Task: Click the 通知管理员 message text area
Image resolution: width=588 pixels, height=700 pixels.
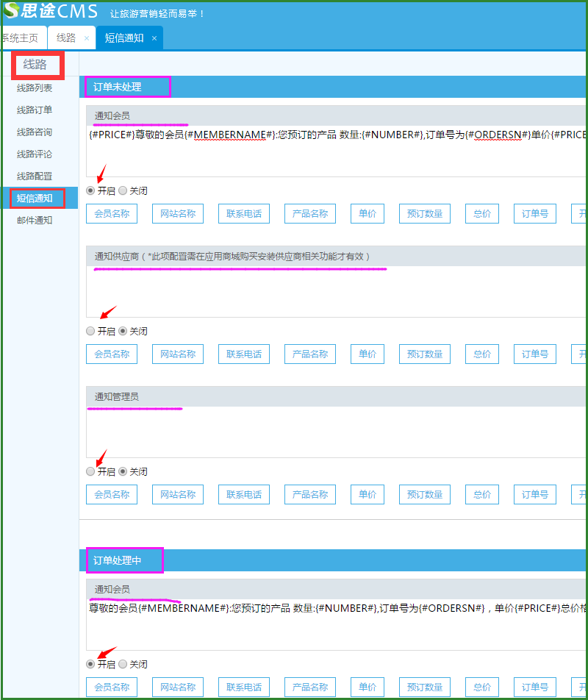Action: click(x=336, y=432)
